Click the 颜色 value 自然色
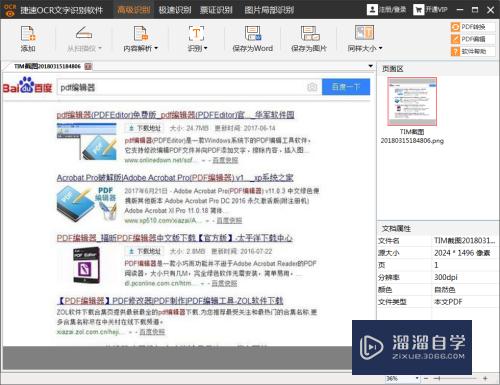The width and height of the screenshot is (500, 385). (445, 290)
